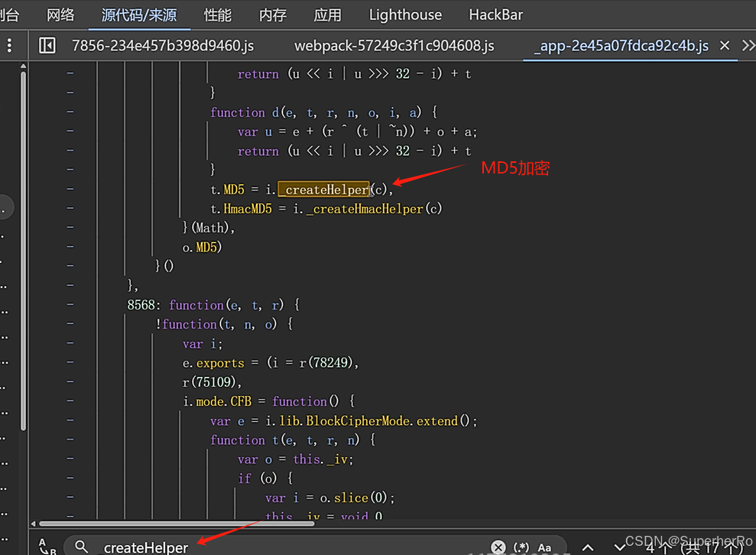Viewport: 756px width, 555px height.
Task: Open the Memory (内存) tab
Action: (x=272, y=15)
